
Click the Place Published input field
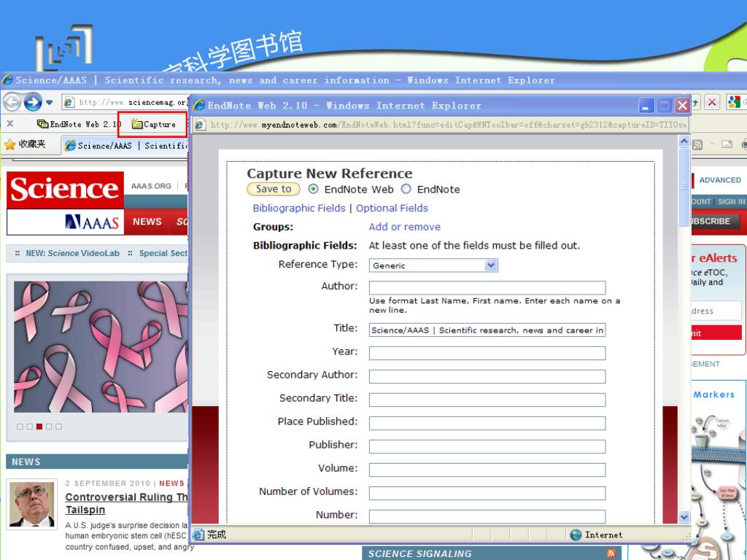coord(487,423)
